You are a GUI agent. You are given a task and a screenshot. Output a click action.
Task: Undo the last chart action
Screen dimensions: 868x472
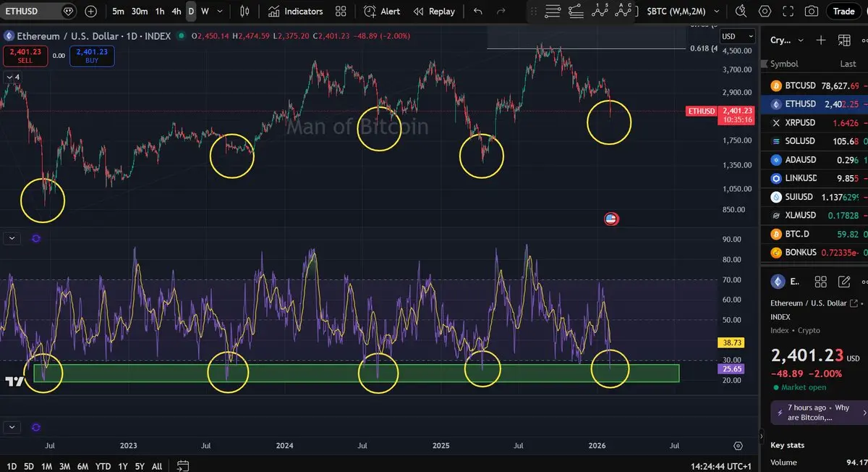click(x=477, y=12)
